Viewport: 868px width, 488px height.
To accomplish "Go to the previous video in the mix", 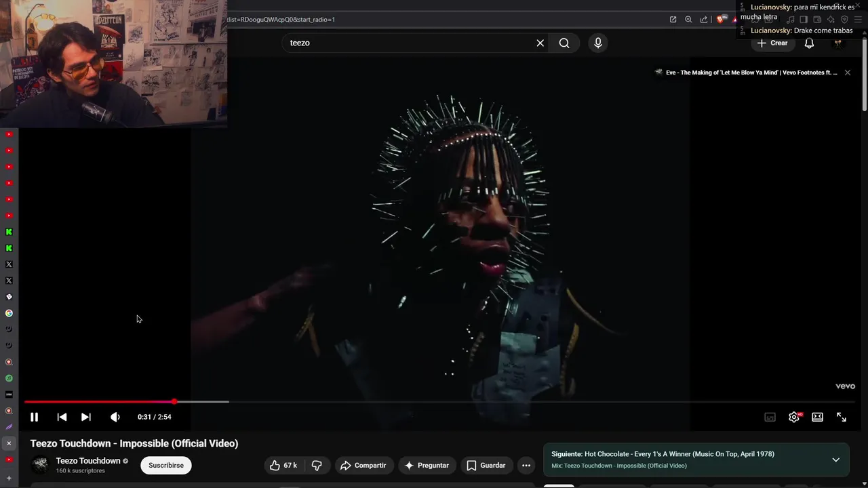I will click(62, 417).
